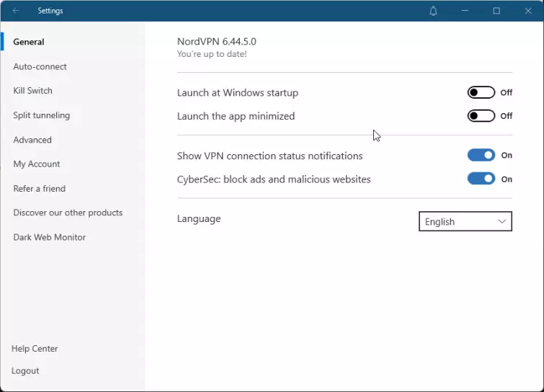The width and height of the screenshot is (544, 392).
Task: Open My Account page
Action: pos(36,164)
